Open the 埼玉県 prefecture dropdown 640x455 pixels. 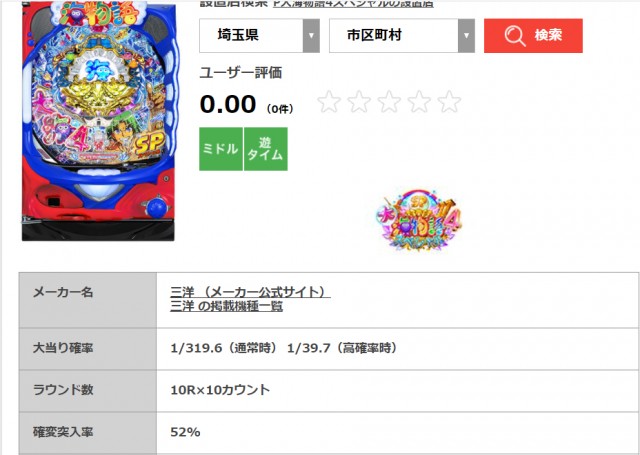pyautogui.click(x=259, y=36)
